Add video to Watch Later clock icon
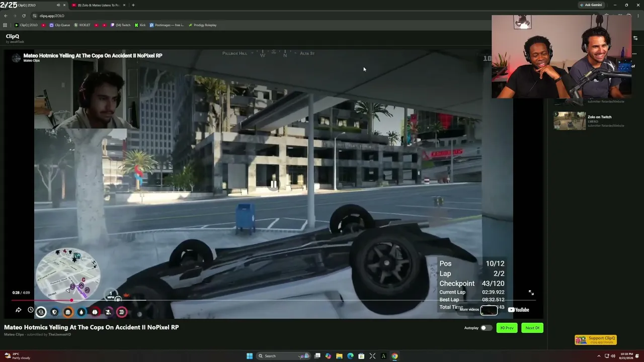Screen dimensions: 644x362 pyautogui.click(x=31, y=310)
